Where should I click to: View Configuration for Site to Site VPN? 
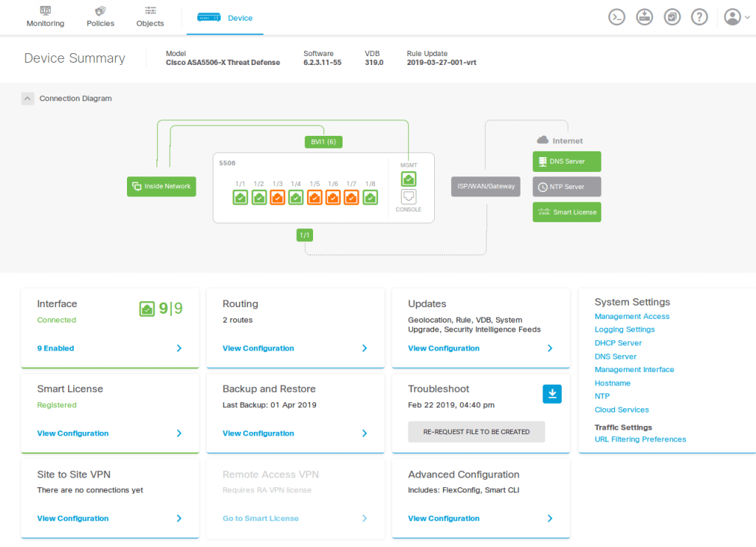pyautogui.click(x=73, y=518)
